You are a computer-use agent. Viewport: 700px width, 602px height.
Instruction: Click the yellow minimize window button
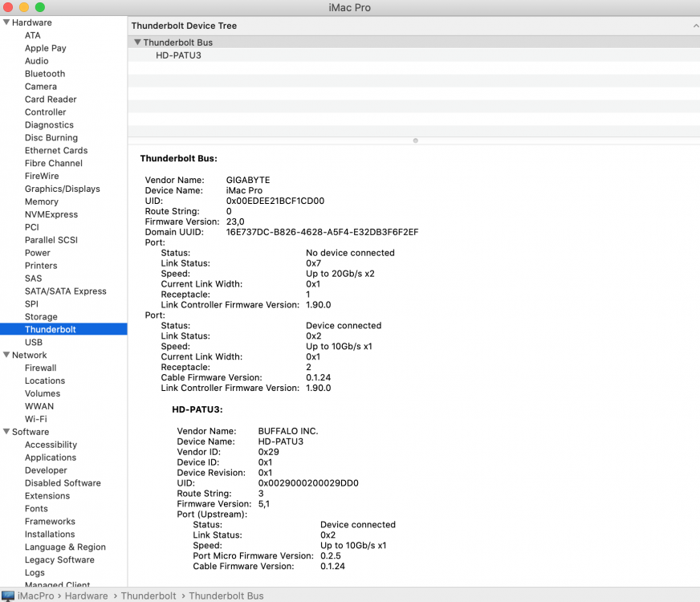click(24, 7)
